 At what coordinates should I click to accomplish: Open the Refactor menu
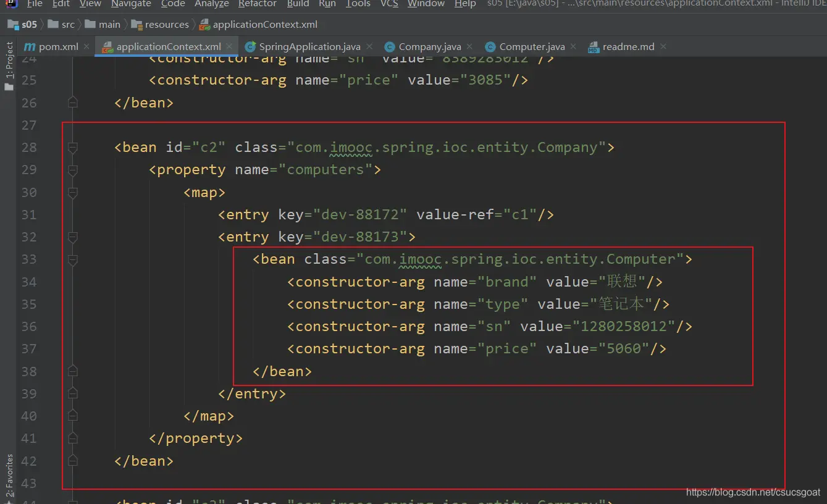pyautogui.click(x=257, y=4)
